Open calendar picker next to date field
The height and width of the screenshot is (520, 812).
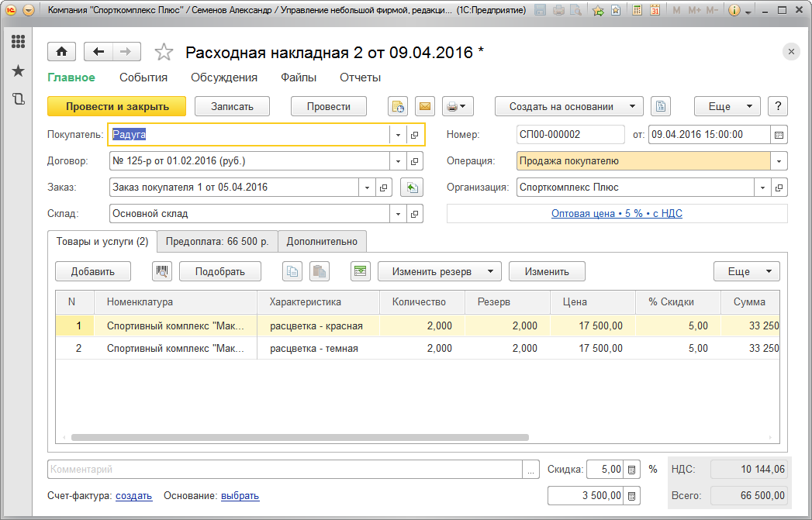click(779, 135)
